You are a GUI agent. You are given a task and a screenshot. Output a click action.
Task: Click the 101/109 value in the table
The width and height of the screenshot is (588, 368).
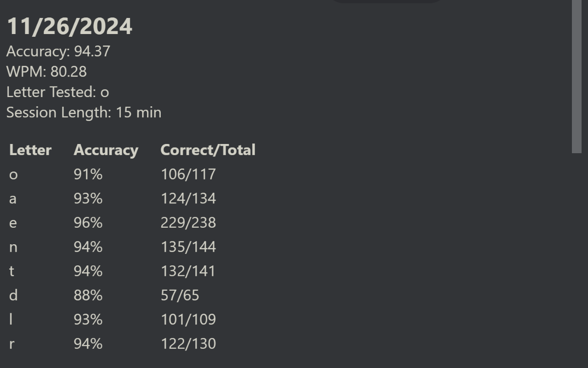tap(188, 319)
